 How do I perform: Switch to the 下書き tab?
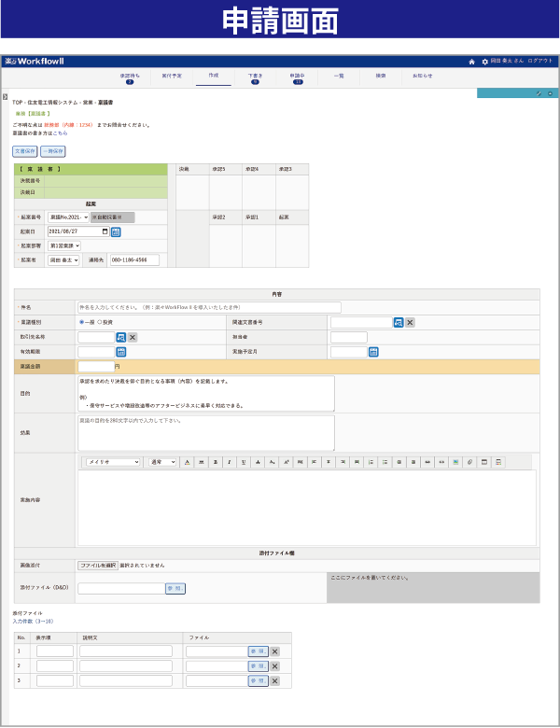pyautogui.click(x=255, y=77)
